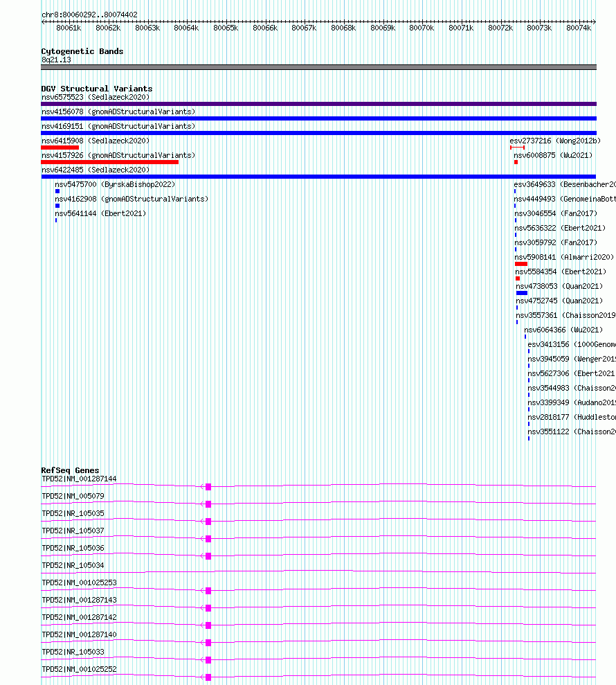Open transcript TPD52|NR_105034
Image resolution: width=616 pixels, height=685 pixels.
point(73,565)
